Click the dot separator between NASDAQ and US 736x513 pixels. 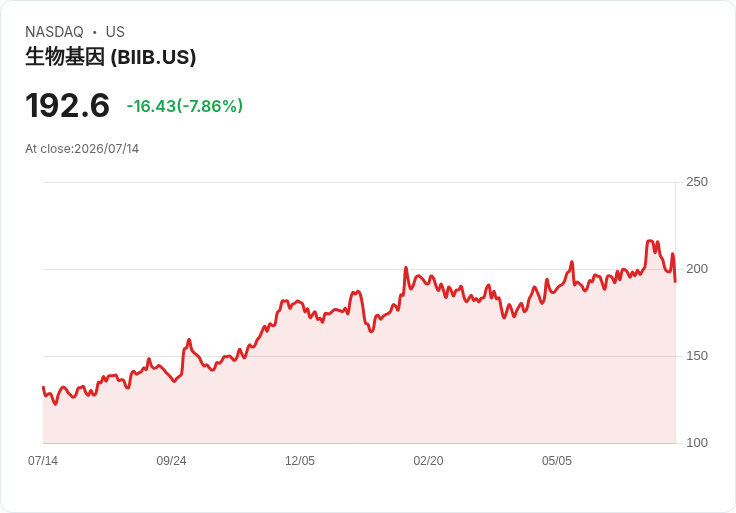94,32
